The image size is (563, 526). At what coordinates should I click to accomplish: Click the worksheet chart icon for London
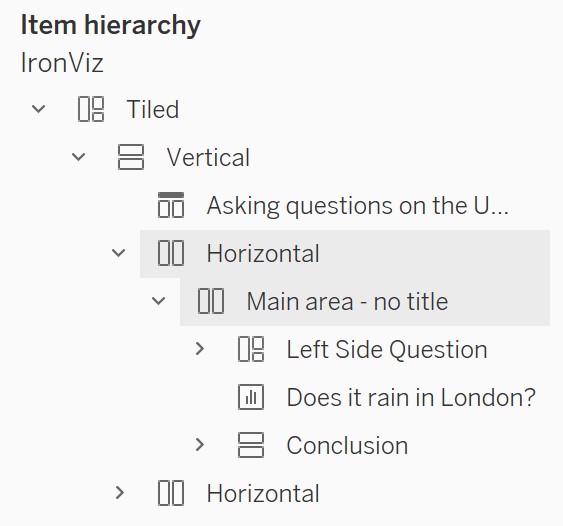pos(251,397)
